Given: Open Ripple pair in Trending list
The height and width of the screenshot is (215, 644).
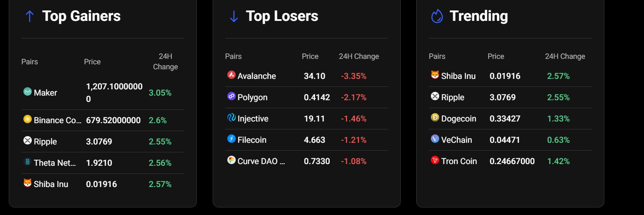Looking at the screenshot, I should pyautogui.click(x=453, y=97).
